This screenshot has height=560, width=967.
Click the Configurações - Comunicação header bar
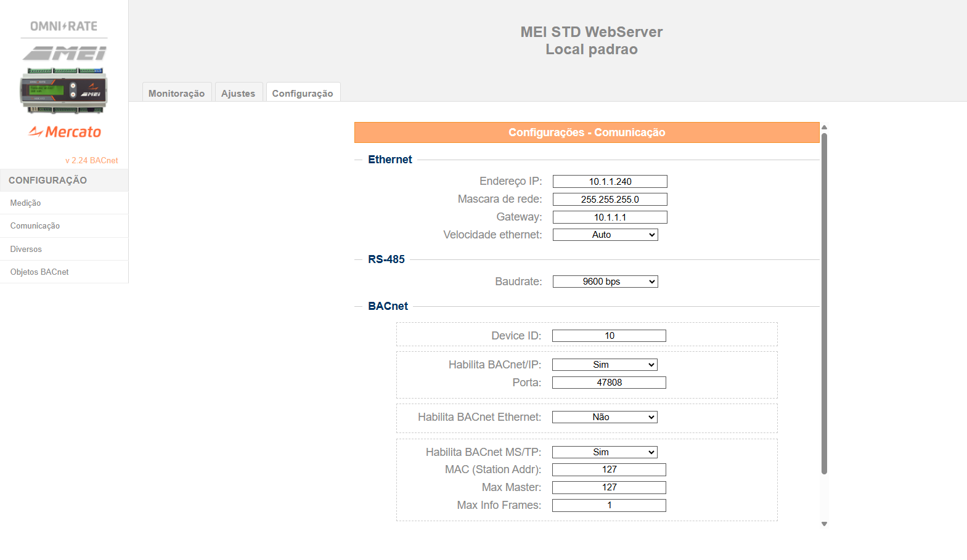(587, 132)
